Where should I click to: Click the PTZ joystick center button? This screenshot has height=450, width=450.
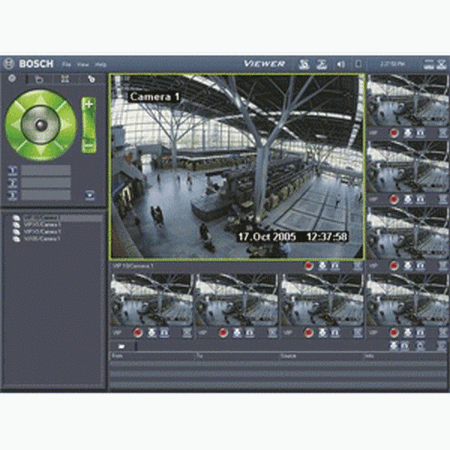click(x=41, y=125)
